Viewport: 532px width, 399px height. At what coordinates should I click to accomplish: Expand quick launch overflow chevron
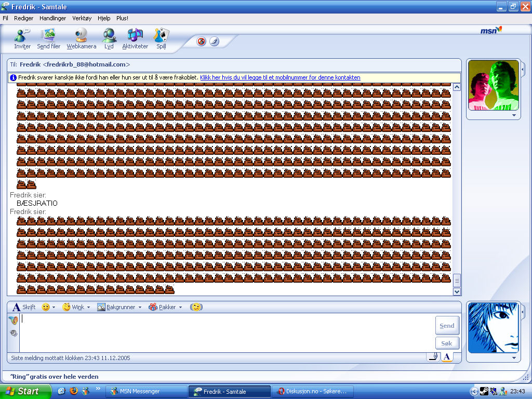coord(98,389)
